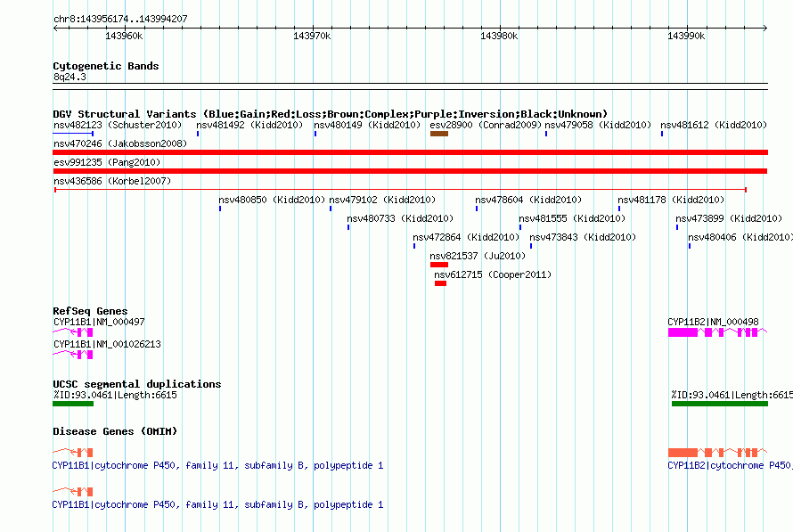793x532 pixels.
Task: Click the magenta gene glyph under CYP11B1|NM_000497
Action: click(73, 332)
